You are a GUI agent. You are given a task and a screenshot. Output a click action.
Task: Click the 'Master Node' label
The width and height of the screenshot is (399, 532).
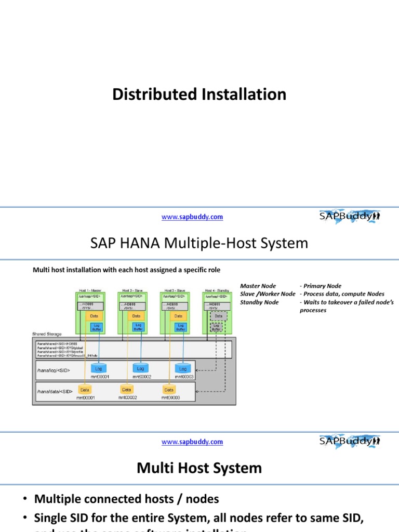coord(258,286)
